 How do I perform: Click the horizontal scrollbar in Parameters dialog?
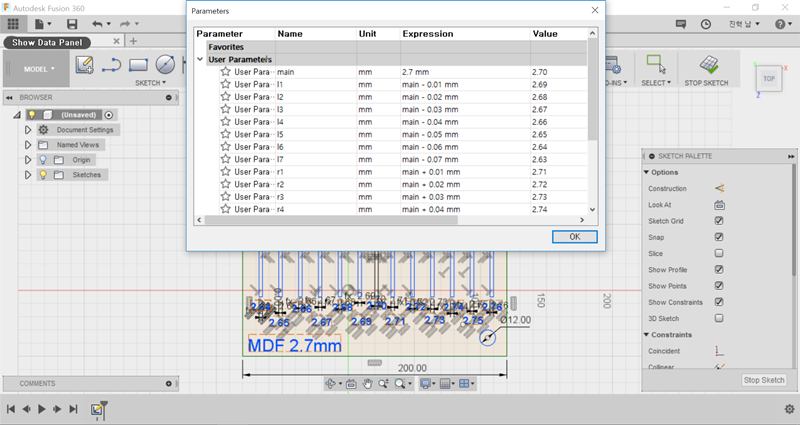(331, 220)
